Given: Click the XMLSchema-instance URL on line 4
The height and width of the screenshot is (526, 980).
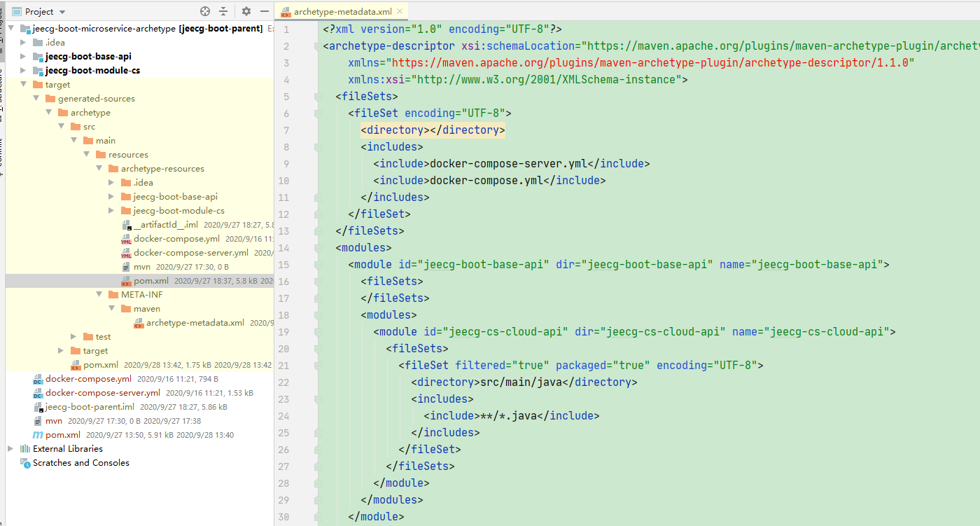Looking at the screenshot, I should click(x=547, y=80).
